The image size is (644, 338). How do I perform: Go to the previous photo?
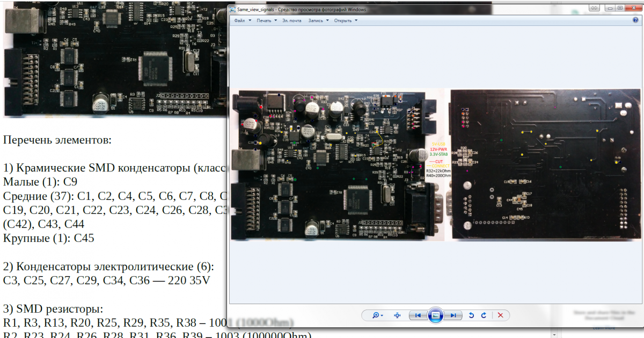(x=418, y=315)
